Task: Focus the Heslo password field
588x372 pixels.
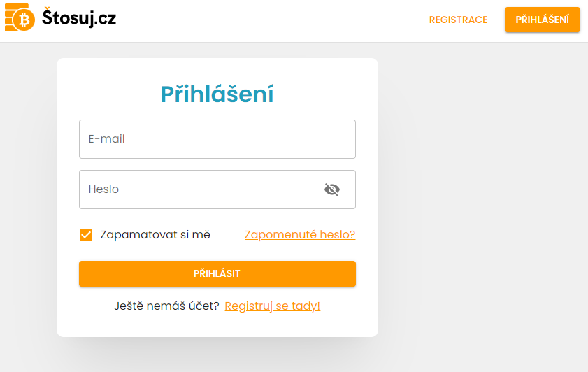Action: pyautogui.click(x=217, y=189)
